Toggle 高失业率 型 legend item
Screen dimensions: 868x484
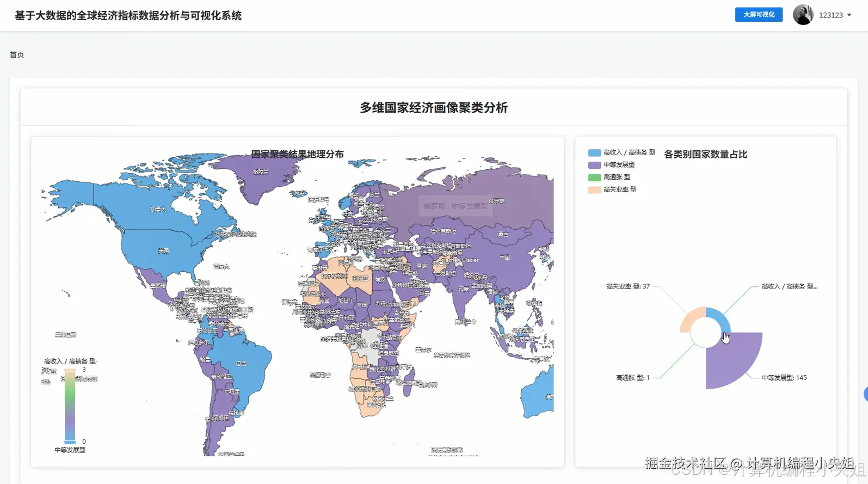click(612, 189)
